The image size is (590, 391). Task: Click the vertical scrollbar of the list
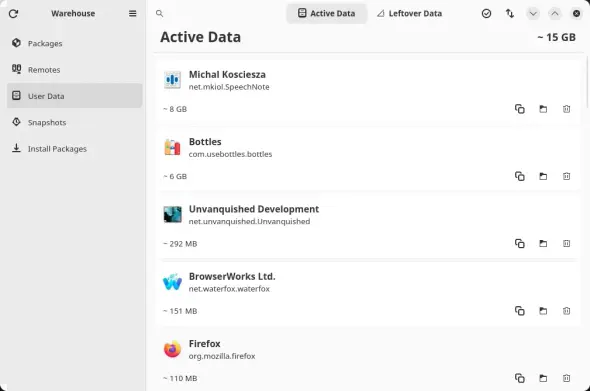click(x=587, y=82)
